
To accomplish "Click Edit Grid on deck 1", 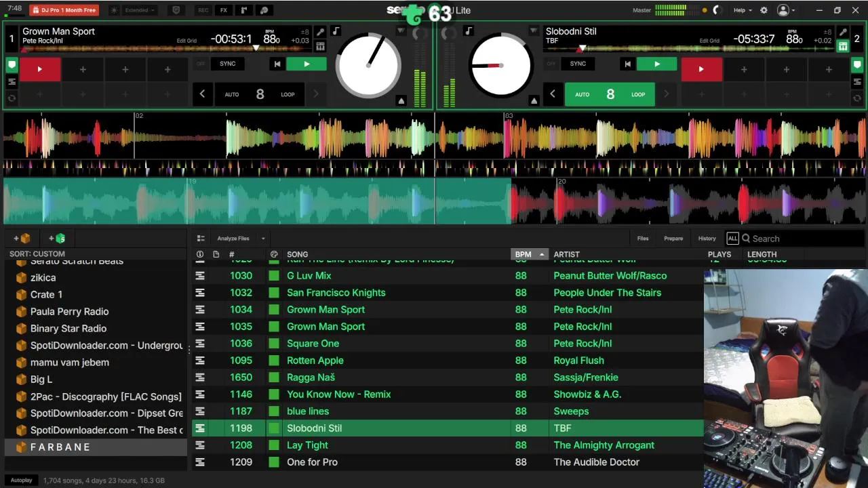I will pos(186,41).
